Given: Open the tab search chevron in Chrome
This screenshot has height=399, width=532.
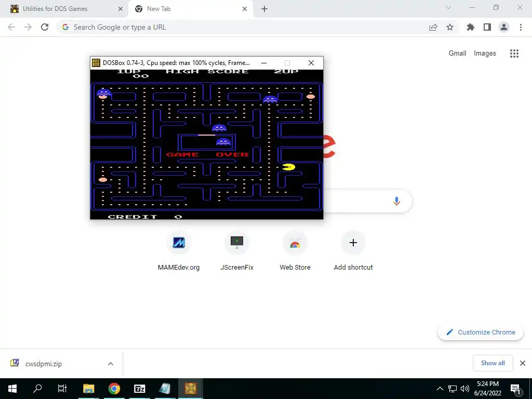Looking at the screenshot, I should pyautogui.click(x=448, y=7).
